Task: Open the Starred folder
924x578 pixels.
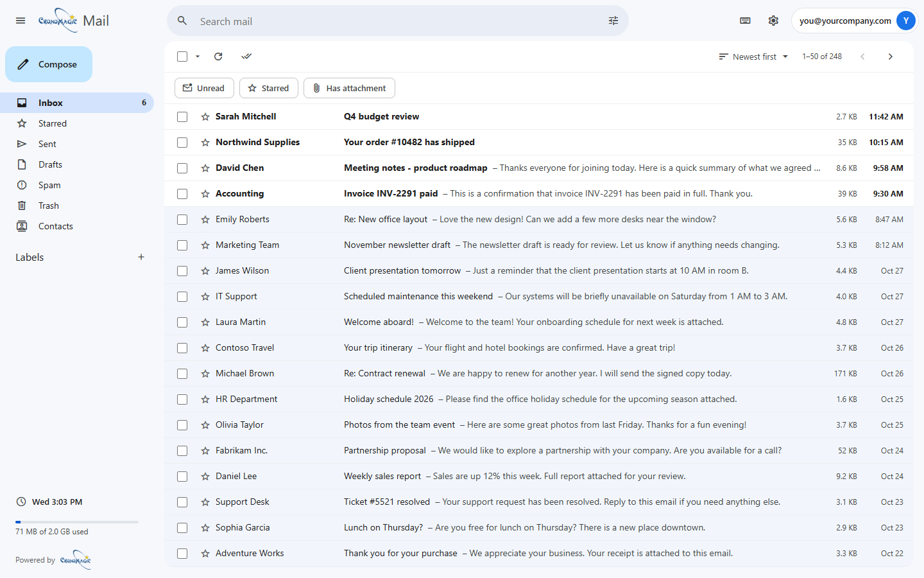Action: pos(77,123)
